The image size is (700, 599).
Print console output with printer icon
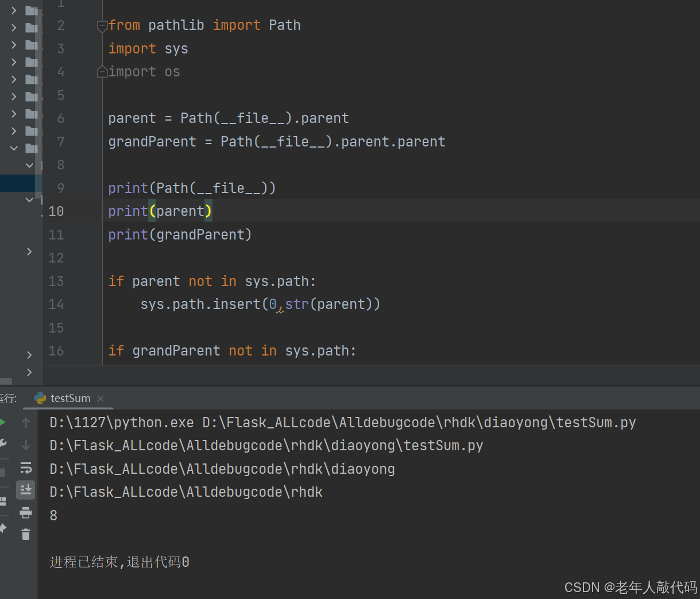coord(26,512)
